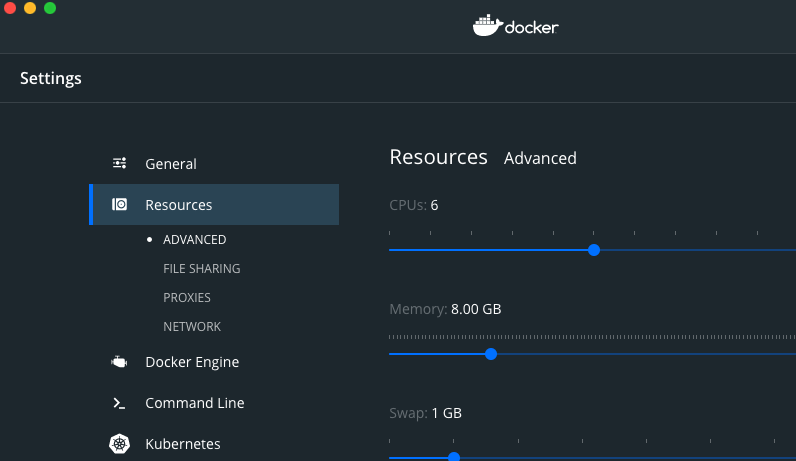Select the Resources settings section

[x=179, y=205]
